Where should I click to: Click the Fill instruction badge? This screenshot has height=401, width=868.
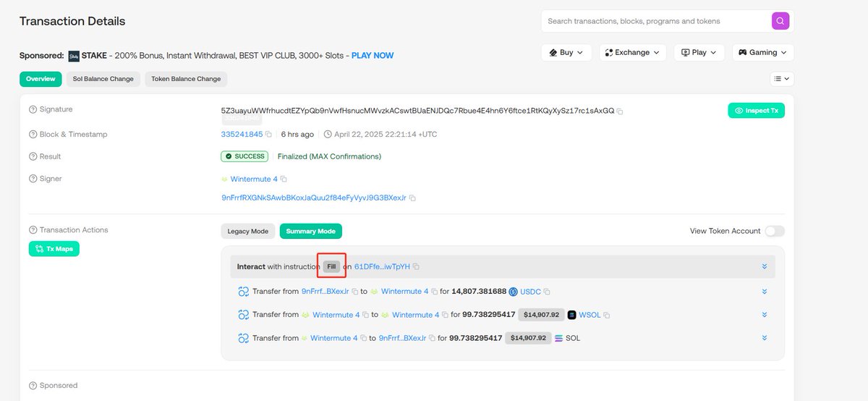(331, 267)
